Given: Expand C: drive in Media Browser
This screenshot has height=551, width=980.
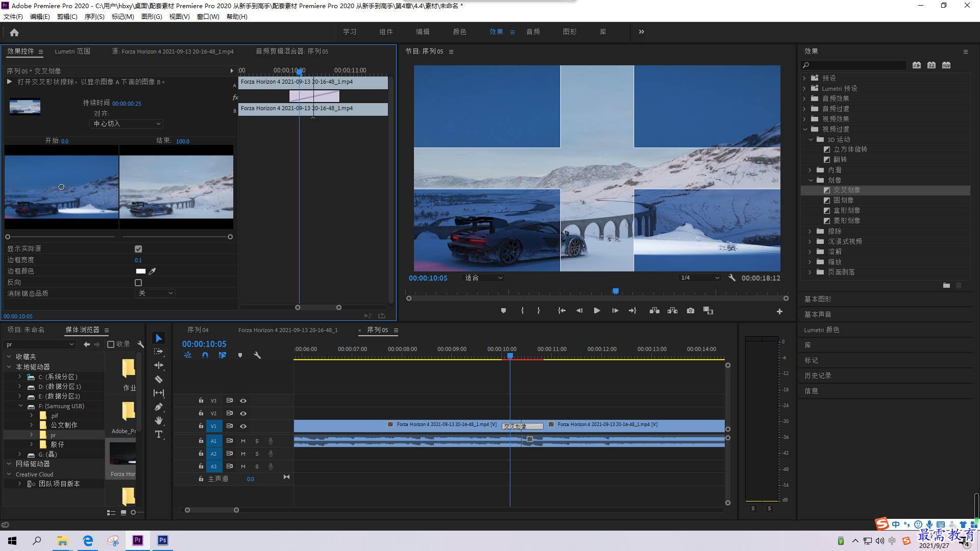Looking at the screenshot, I should click(20, 377).
